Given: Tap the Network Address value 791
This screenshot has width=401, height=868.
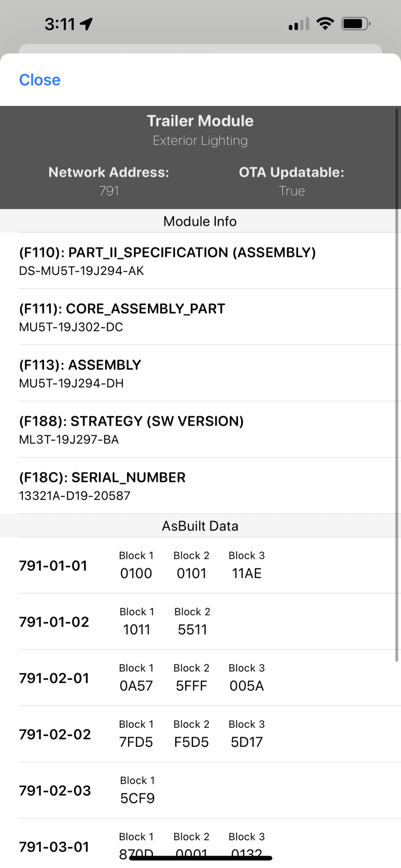Looking at the screenshot, I should coord(109,191).
